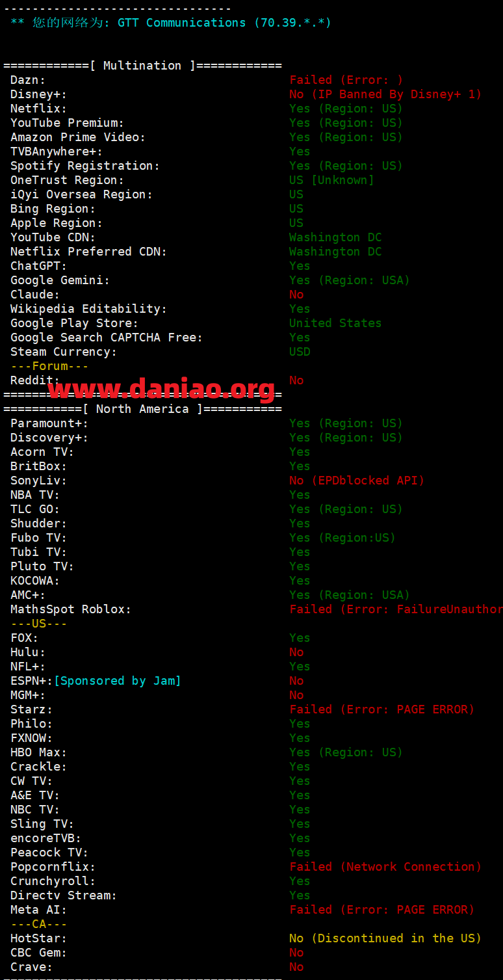Click the FOX label
The width and height of the screenshot is (503, 980).
(x=24, y=638)
